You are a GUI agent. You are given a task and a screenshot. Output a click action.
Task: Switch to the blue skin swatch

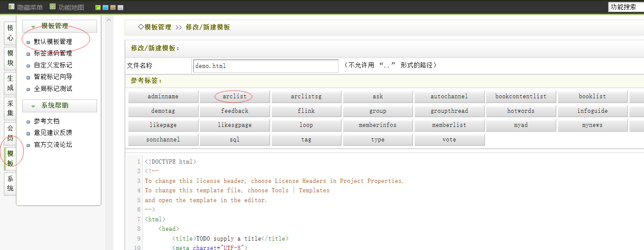(x=105, y=8)
